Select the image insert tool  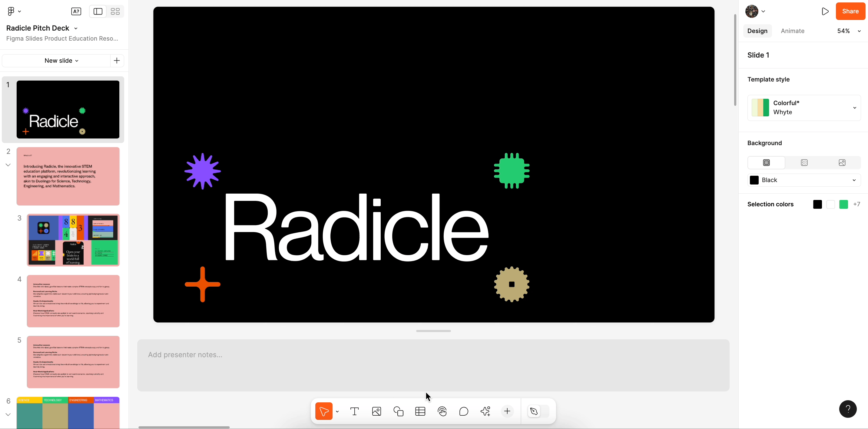[x=376, y=411]
